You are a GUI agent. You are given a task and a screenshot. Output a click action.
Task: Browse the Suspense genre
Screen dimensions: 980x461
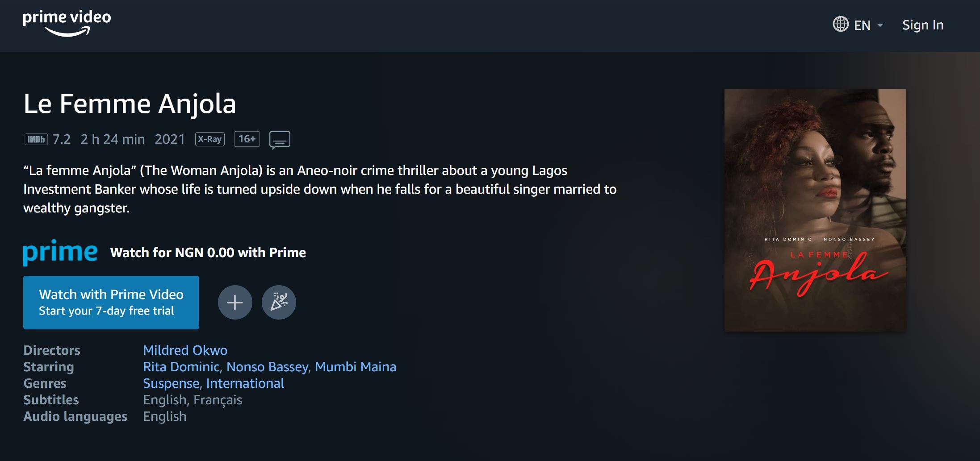pyautogui.click(x=171, y=383)
